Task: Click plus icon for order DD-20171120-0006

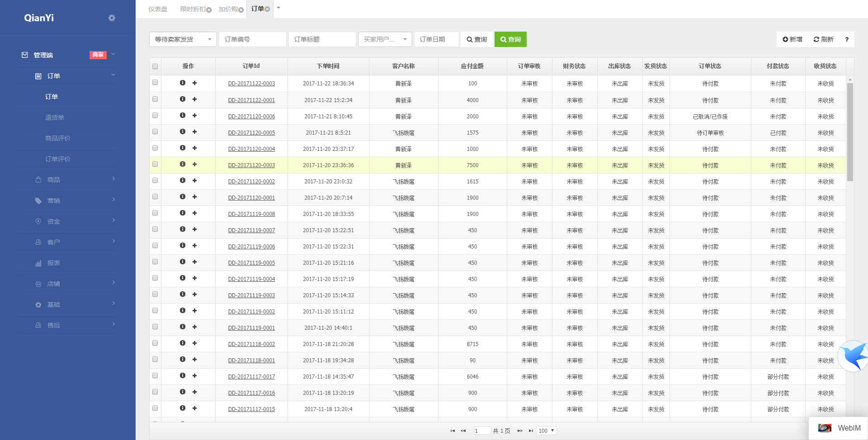Action: pos(194,115)
